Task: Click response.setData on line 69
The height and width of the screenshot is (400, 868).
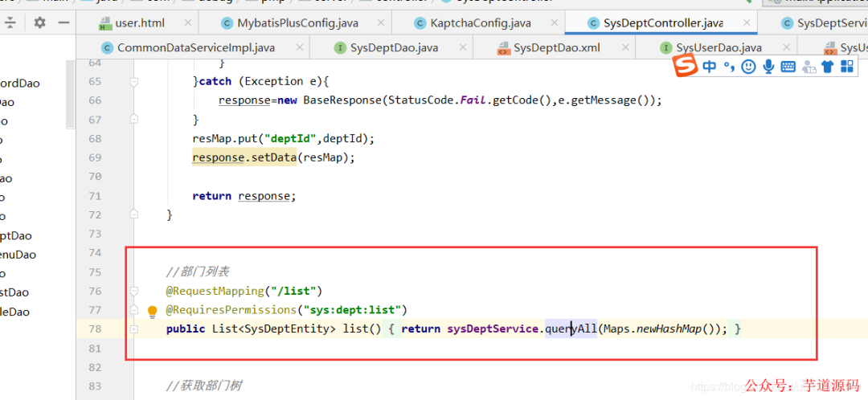Action: click(x=244, y=157)
